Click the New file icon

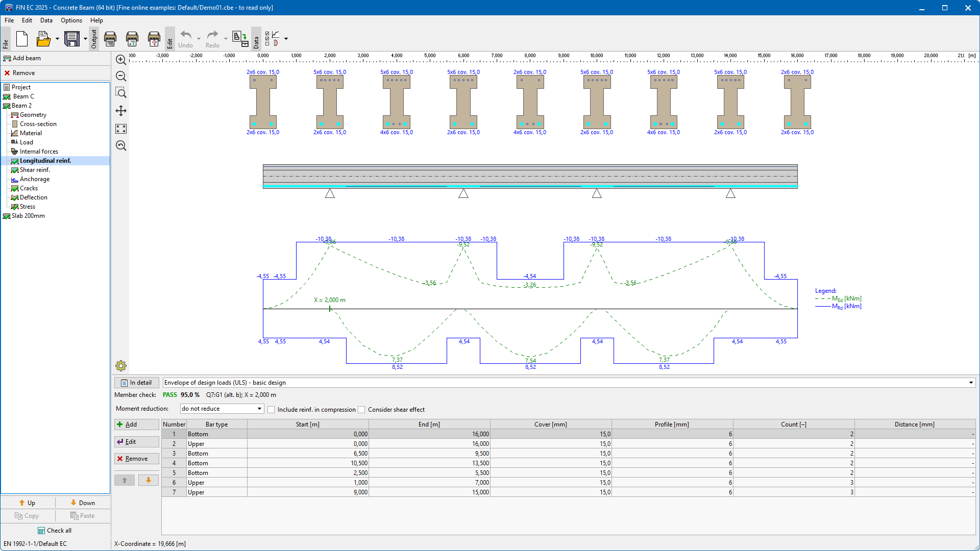(x=22, y=39)
